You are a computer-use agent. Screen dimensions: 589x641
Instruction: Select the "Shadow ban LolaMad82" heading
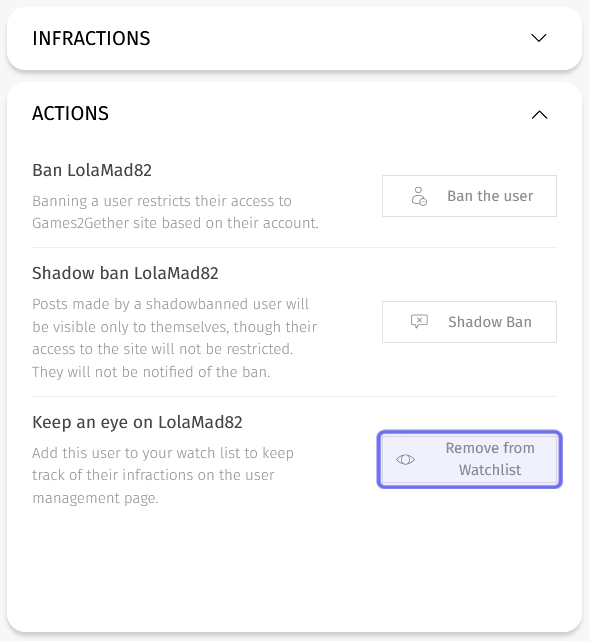125,273
